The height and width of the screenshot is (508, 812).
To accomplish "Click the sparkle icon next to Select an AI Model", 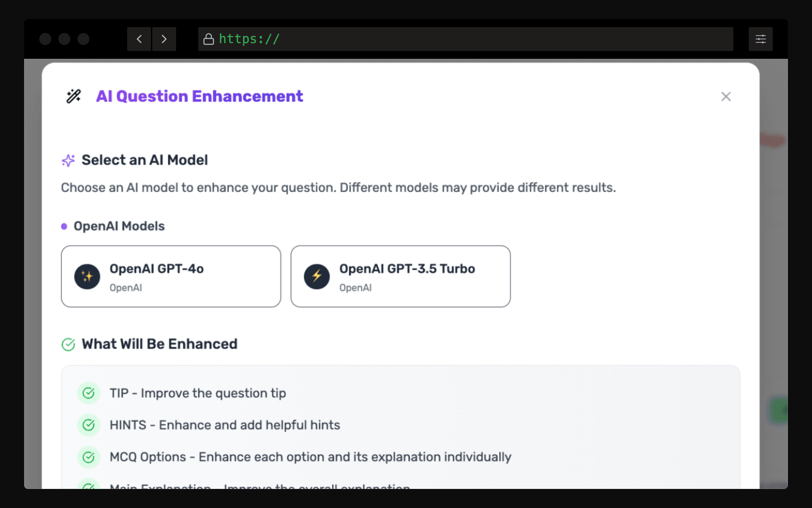I will tap(68, 160).
